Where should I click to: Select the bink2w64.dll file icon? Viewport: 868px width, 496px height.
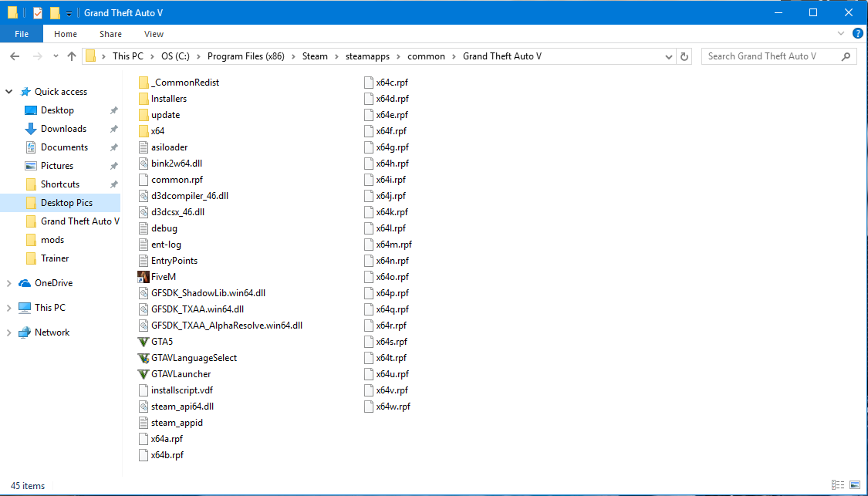pos(144,164)
